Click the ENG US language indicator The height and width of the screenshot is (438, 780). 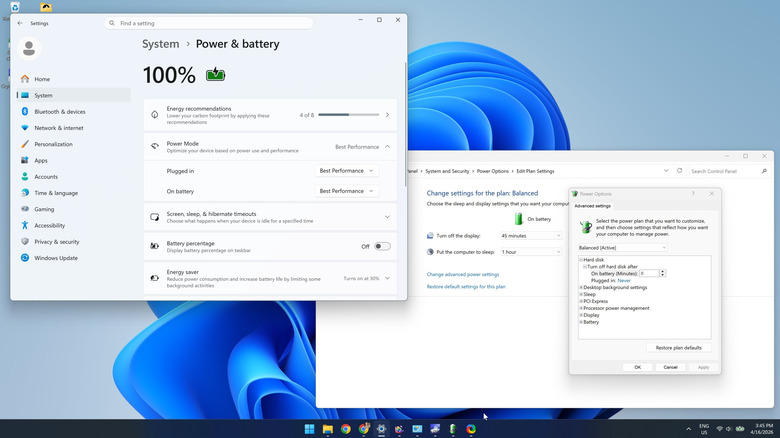pyautogui.click(x=704, y=429)
